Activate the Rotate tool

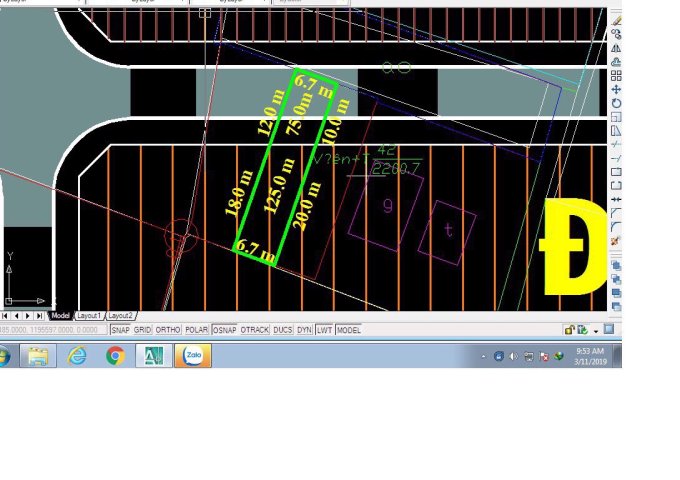click(x=616, y=103)
